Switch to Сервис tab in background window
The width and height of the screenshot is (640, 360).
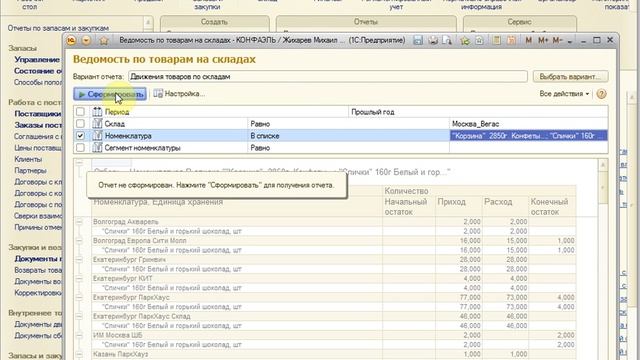coord(520,22)
